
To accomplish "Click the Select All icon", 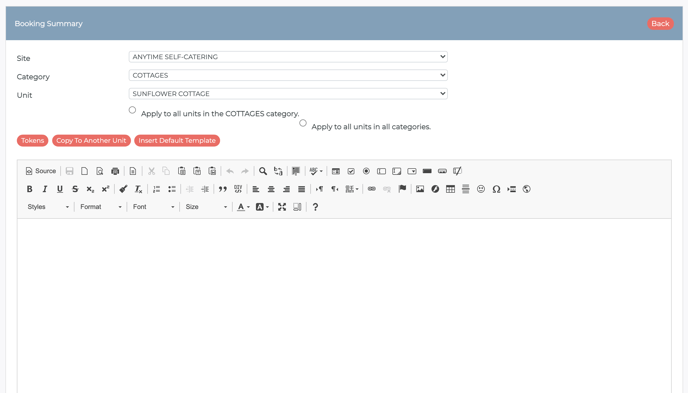I will coord(296,171).
